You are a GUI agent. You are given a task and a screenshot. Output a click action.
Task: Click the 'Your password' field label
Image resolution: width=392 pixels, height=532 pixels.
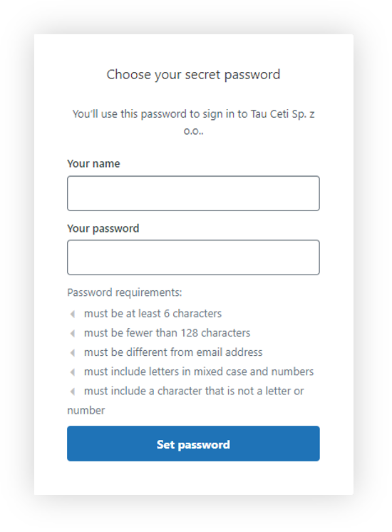tap(103, 228)
